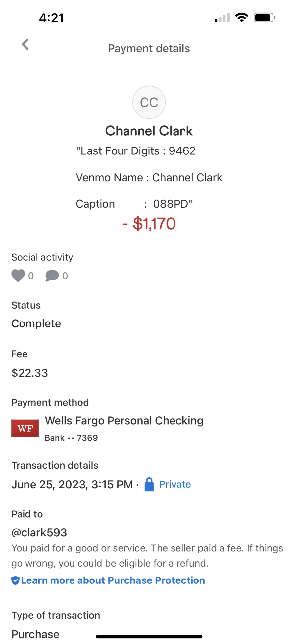The image size is (298, 644).
Task: Tap the Purchase Protection shield icon
Action: 15,580
